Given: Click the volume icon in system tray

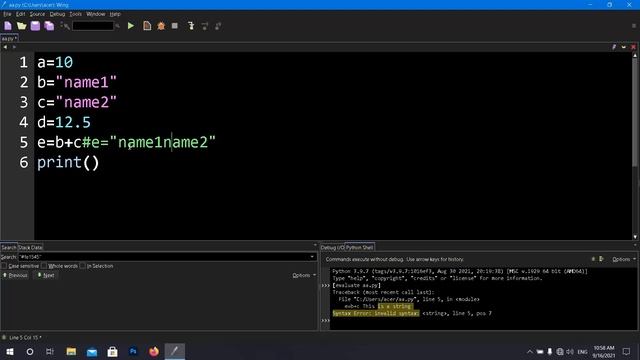Looking at the screenshot, I should coord(570,351).
